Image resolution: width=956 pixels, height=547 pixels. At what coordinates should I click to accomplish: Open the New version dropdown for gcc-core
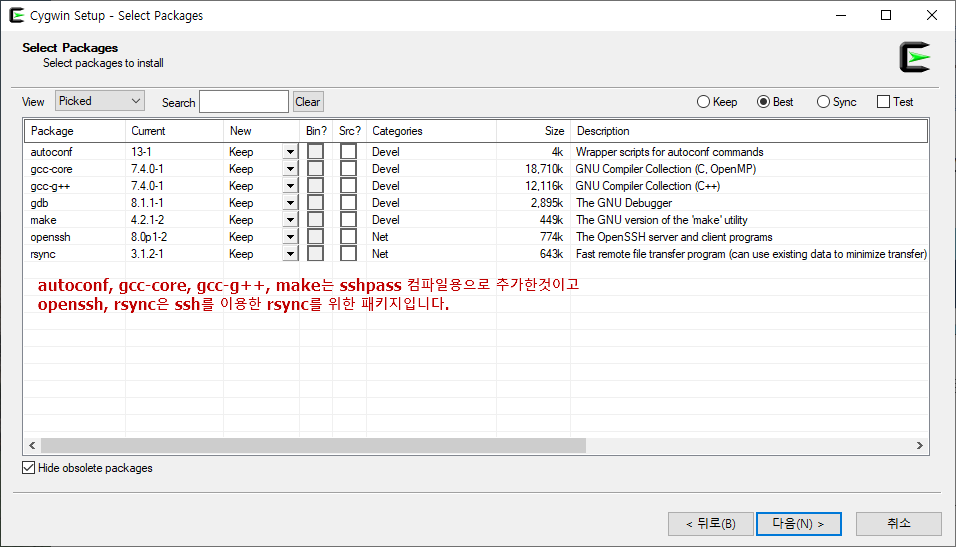pyautogui.click(x=290, y=169)
